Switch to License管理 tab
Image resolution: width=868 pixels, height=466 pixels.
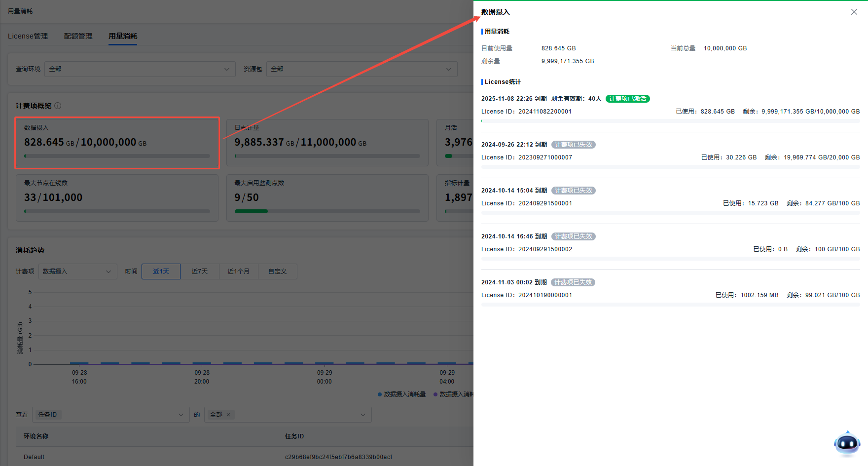pyautogui.click(x=28, y=36)
